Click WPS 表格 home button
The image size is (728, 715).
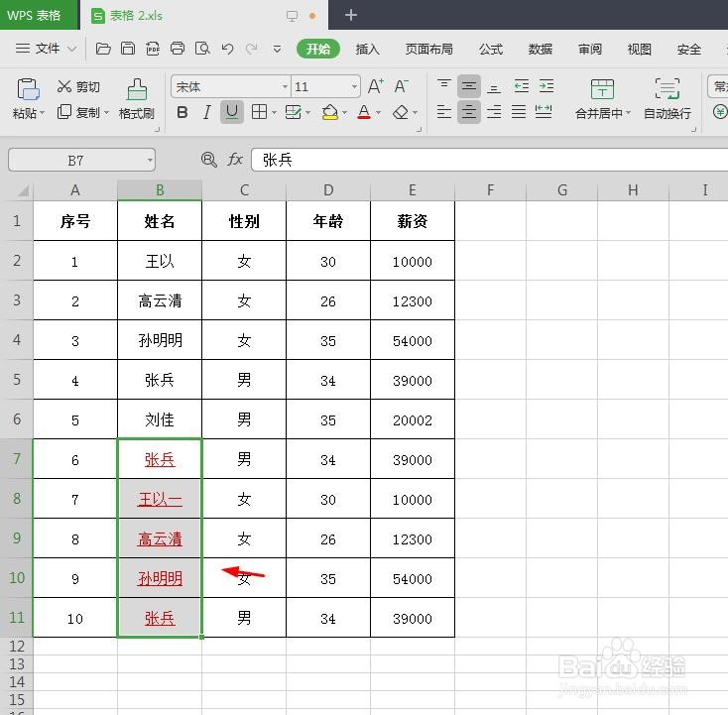(x=39, y=15)
